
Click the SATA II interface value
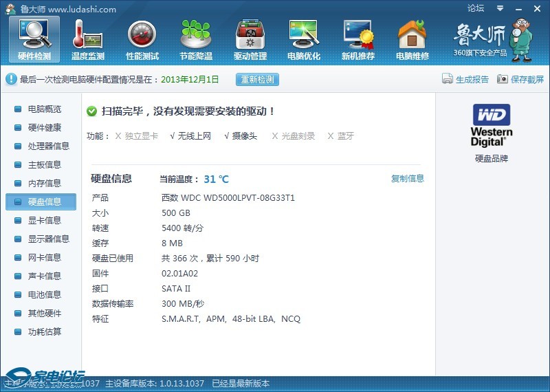tap(176, 288)
